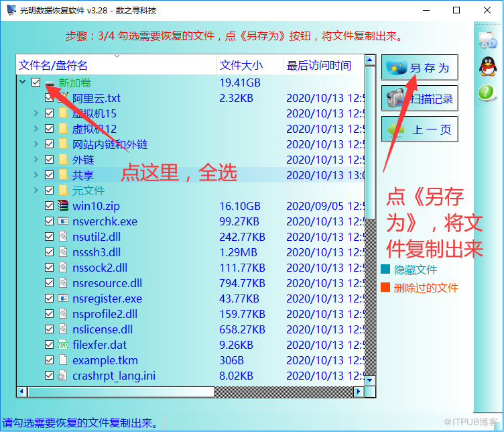Click the nsresource.dll file icon
This screenshot has width=504, height=432.
coord(63,283)
